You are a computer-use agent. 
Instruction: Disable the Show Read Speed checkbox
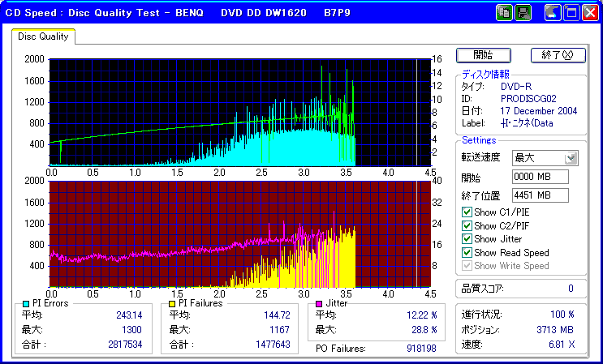467,252
